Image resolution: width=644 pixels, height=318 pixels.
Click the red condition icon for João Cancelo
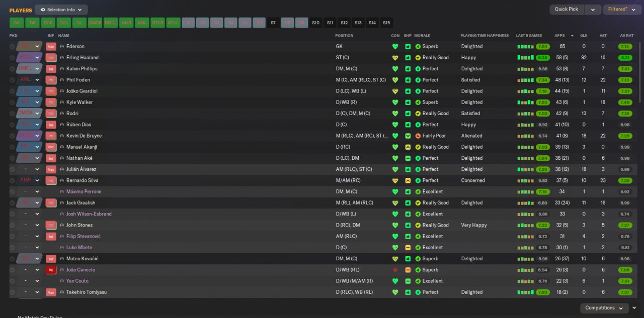tap(395, 270)
